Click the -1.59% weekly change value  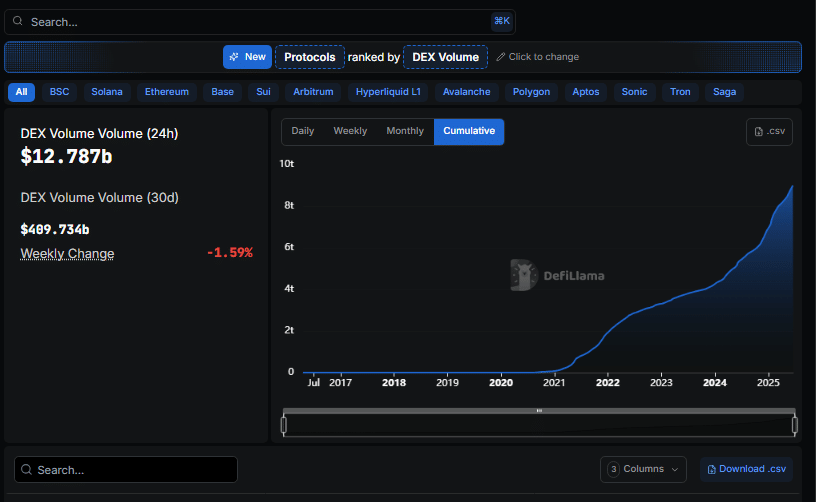point(230,253)
